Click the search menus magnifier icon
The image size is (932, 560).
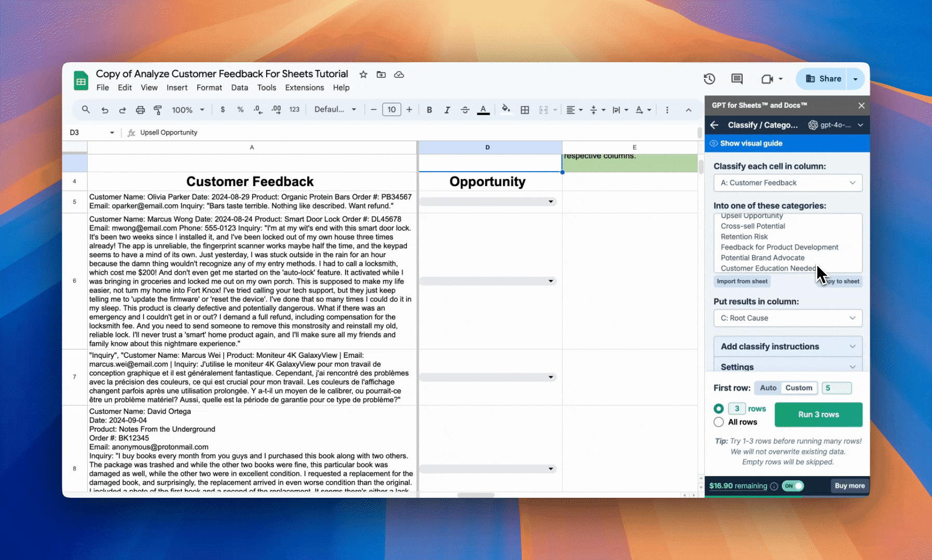(x=86, y=110)
